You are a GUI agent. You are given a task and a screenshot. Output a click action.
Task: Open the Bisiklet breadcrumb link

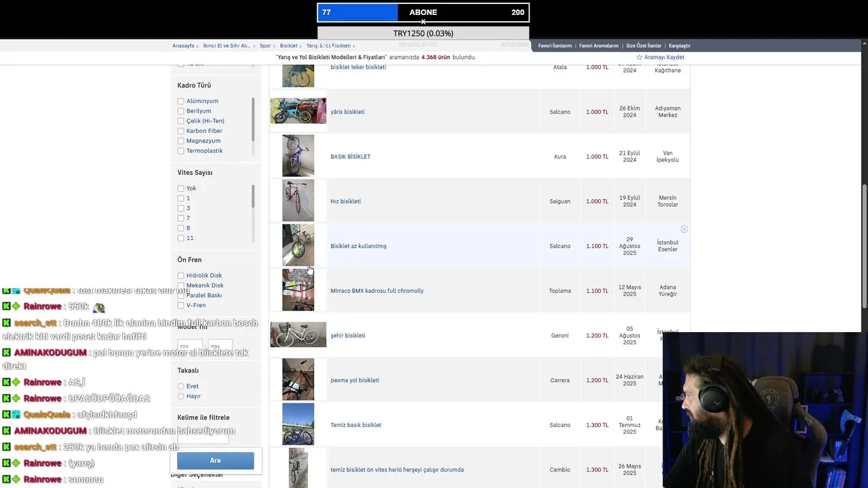point(288,45)
